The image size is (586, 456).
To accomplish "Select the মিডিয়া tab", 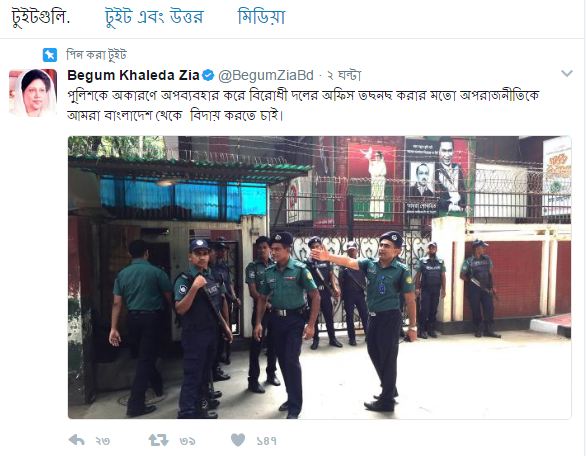I will pyautogui.click(x=262, y=17).
